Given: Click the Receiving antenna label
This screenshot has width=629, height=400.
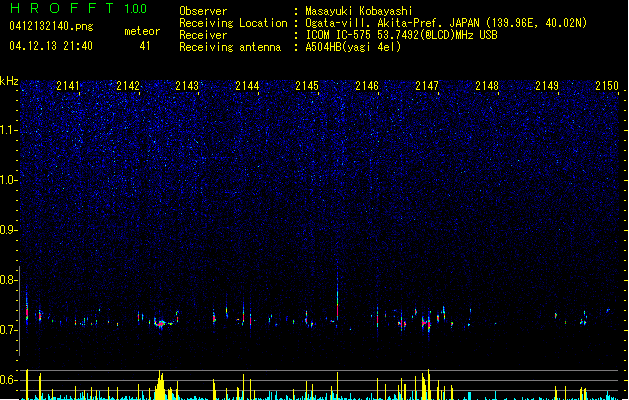Looking at the screenshot, I should tap(230, 47).
